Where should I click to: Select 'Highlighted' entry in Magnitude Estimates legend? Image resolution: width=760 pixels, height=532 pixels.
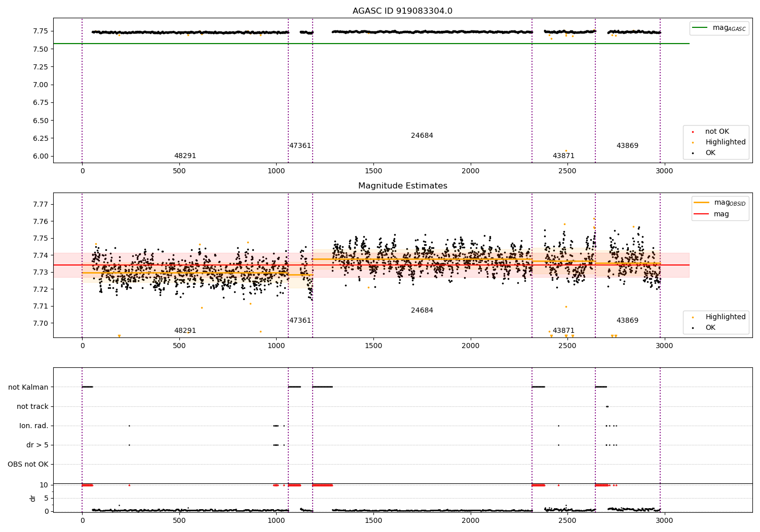[x=726, y=317]
